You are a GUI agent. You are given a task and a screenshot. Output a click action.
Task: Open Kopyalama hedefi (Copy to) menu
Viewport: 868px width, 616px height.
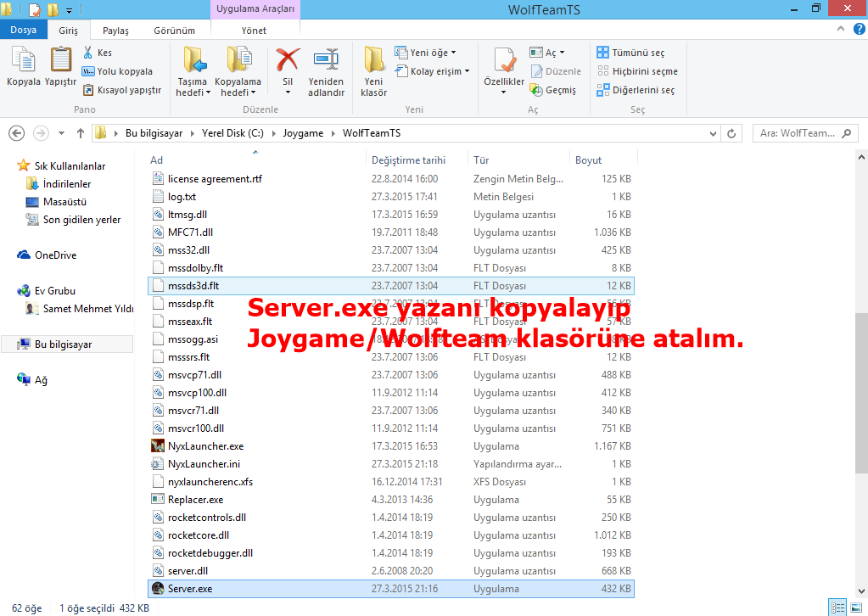click(x=238, y=72)
